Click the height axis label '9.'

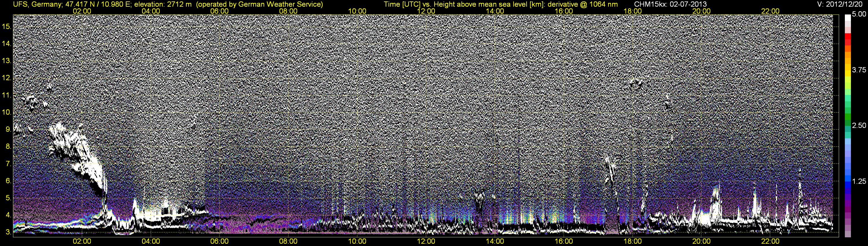8,129
